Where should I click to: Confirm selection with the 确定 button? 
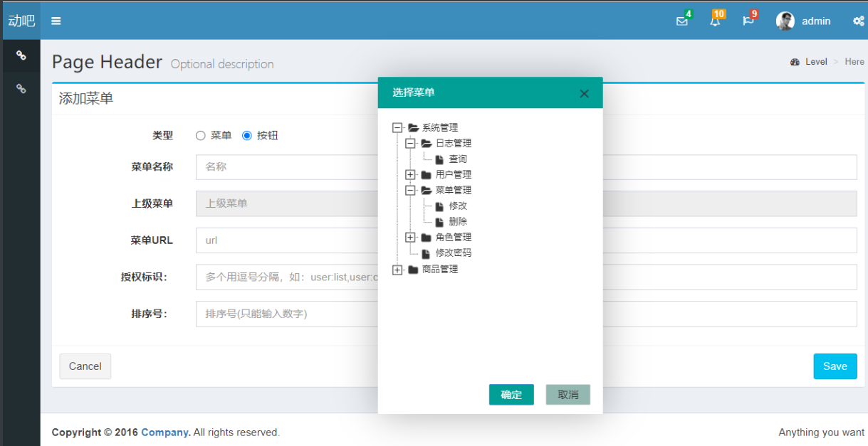click(511, 395)
